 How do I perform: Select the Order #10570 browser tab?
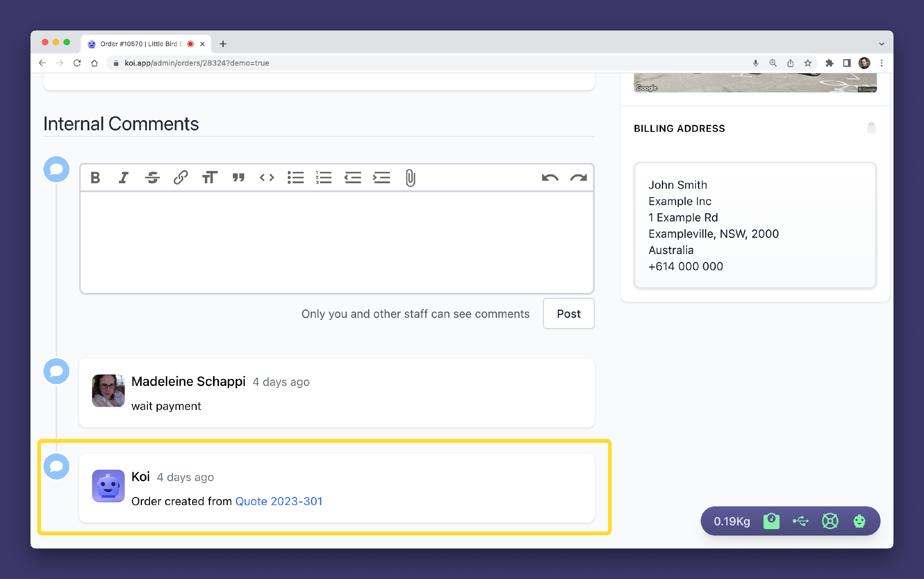coord(140,44)
